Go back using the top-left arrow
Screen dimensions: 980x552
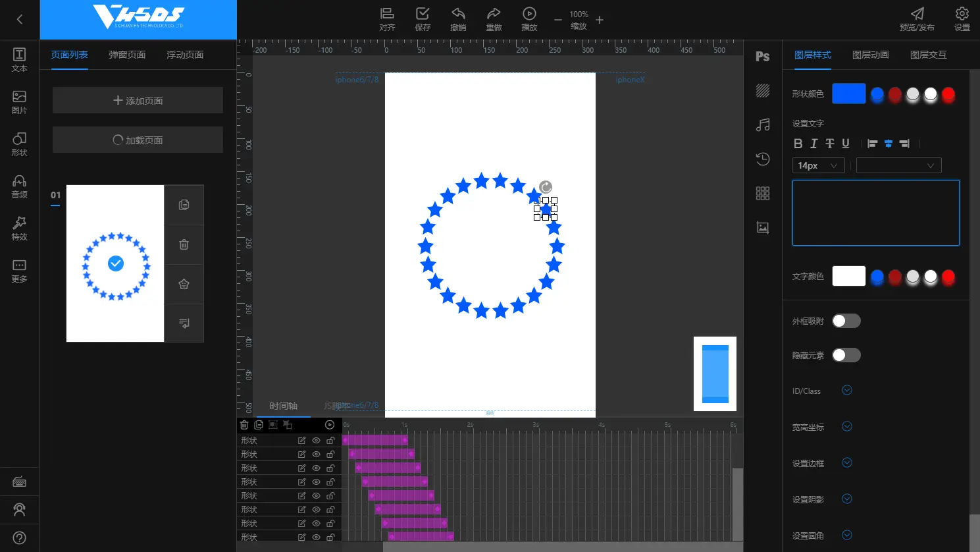pos(20,20)
